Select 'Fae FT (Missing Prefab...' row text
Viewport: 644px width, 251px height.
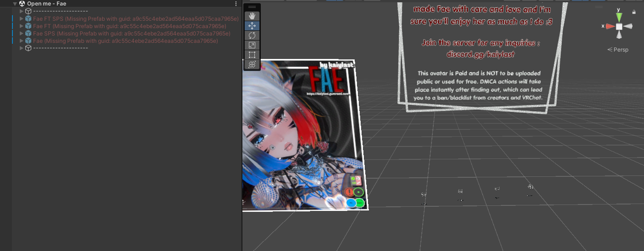click(x=129, y=26)
